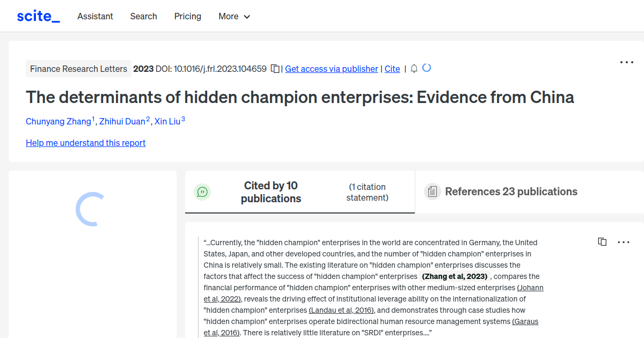644x338 pixels.
Task: Click the notification bell icon
Action: (413, 69)
